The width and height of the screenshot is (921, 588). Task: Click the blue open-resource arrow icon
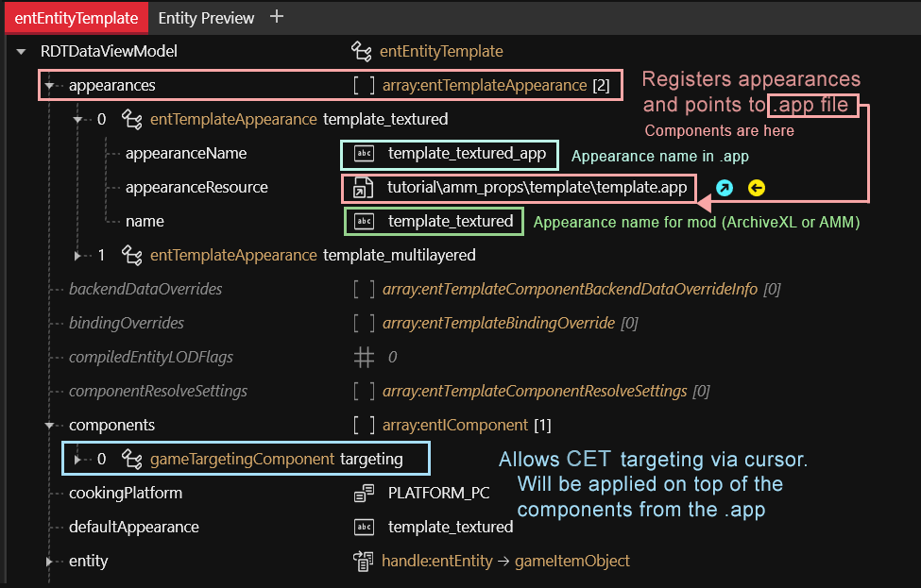point(725,188)
